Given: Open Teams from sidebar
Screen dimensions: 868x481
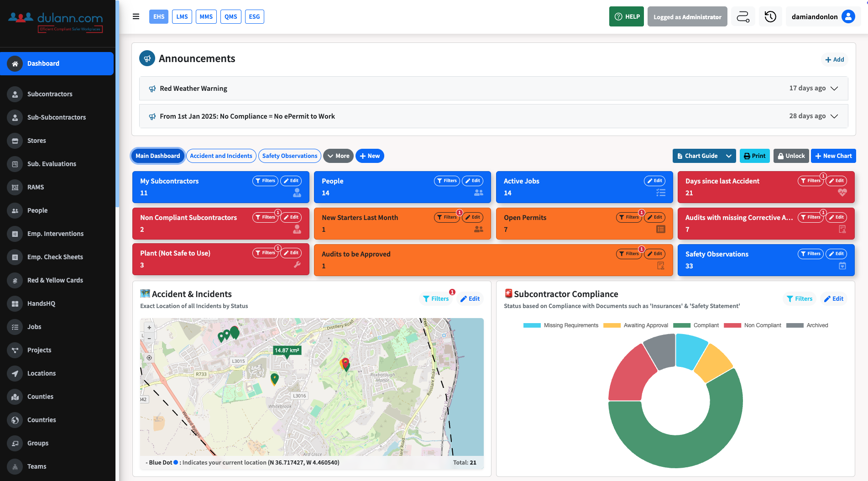Looking at the screenshot, I should click(37, 466).
